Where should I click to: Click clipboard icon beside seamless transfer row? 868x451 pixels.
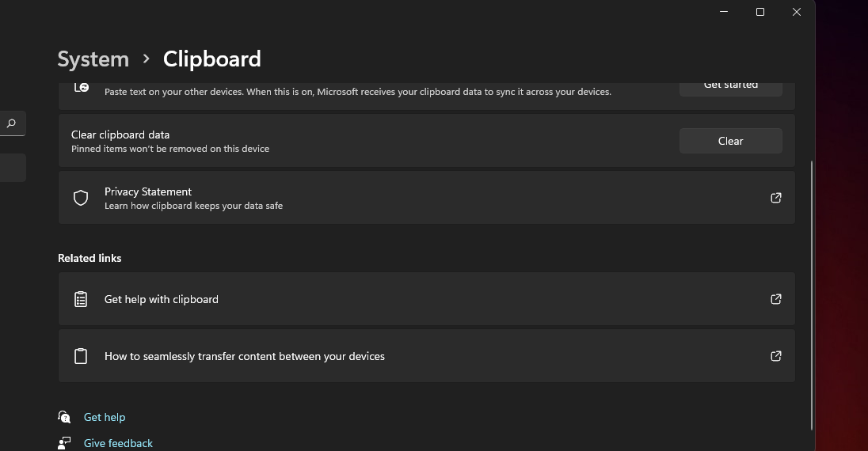81,356
